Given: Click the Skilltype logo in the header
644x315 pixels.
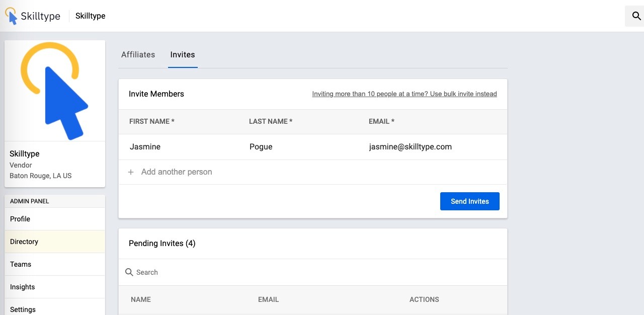Looking at the screenshot, I should (33, 16).
